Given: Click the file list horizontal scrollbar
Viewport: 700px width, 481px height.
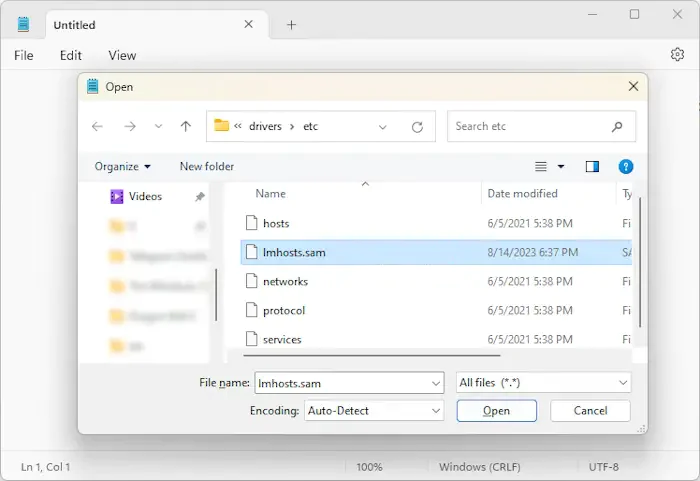Looking at the screenshot, I should pyautogui.click(x=372, y=356).
